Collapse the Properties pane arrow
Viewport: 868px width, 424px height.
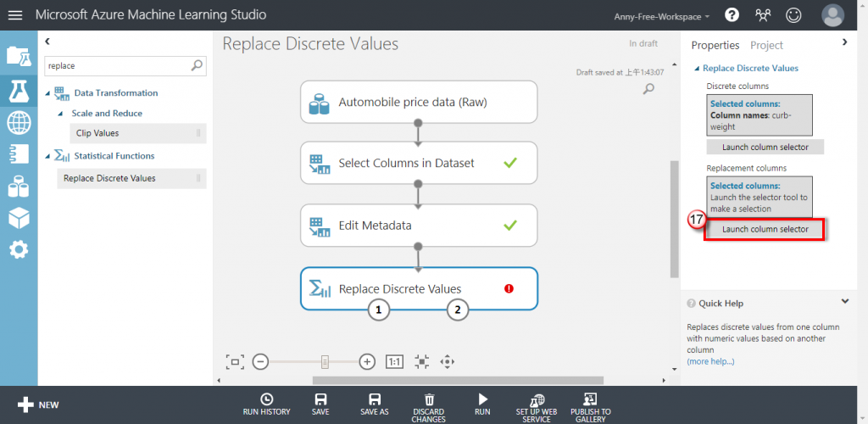click(x=845, y=42)
